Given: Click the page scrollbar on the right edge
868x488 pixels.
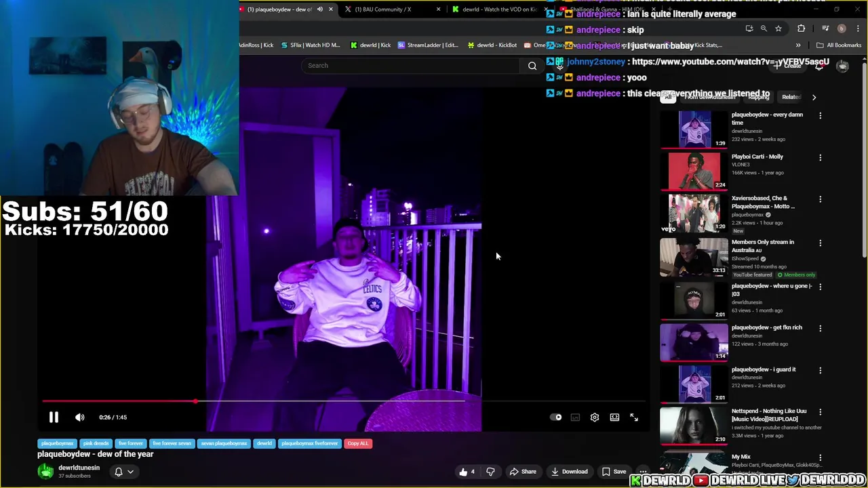Looking at the screenshot, I should pyautogui.click(x=865, y=161).
